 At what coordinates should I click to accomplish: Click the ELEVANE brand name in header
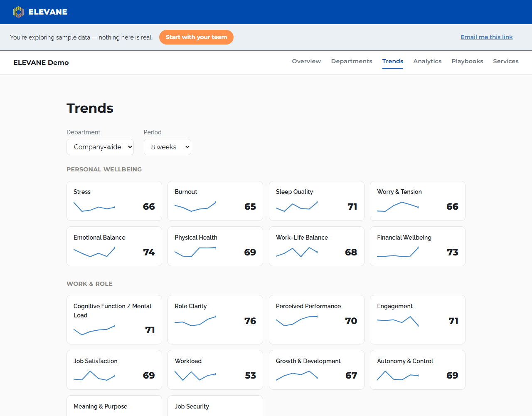(48, 12)
